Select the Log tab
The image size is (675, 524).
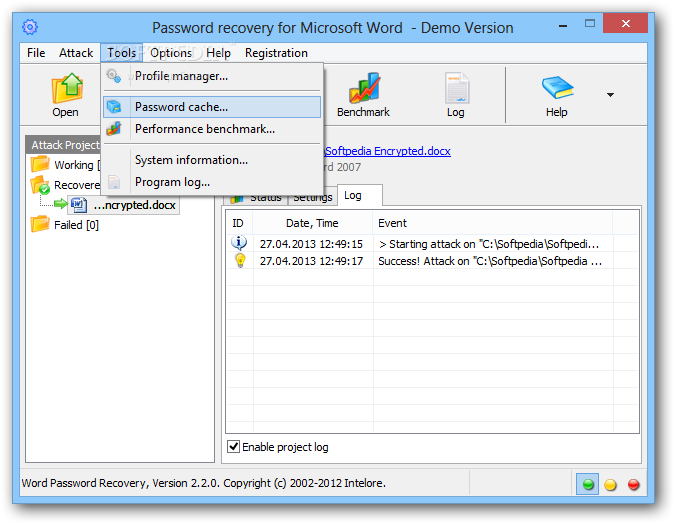[360, 195]
